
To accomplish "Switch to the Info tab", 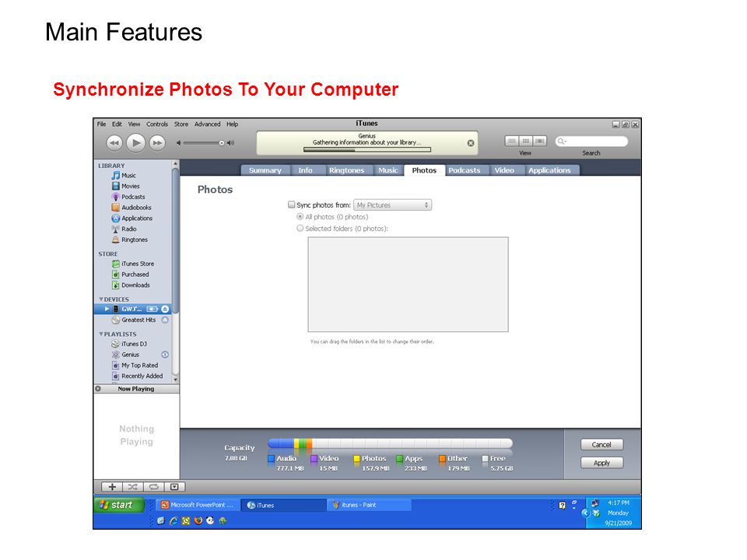I will (305, 170).
